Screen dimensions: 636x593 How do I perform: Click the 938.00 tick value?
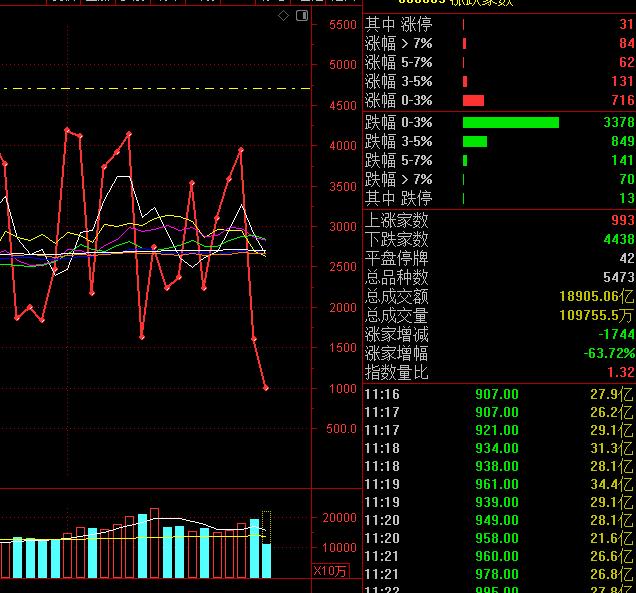(x=497, y=466)
